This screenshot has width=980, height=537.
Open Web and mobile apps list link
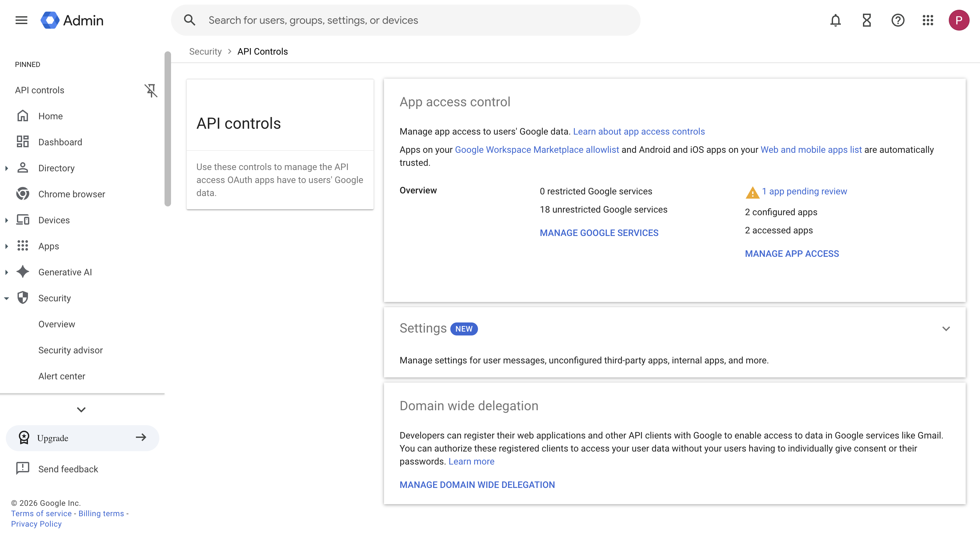(811, 150)
